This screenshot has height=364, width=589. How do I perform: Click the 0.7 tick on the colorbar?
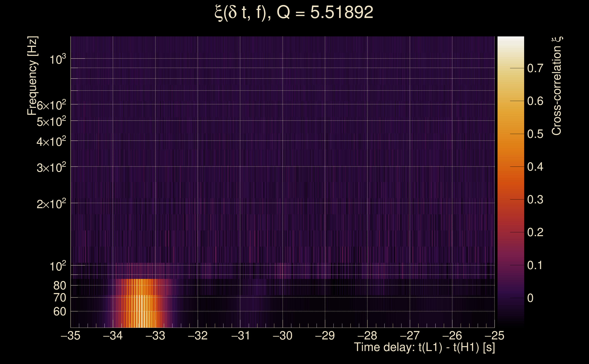[x=535, y=68]
